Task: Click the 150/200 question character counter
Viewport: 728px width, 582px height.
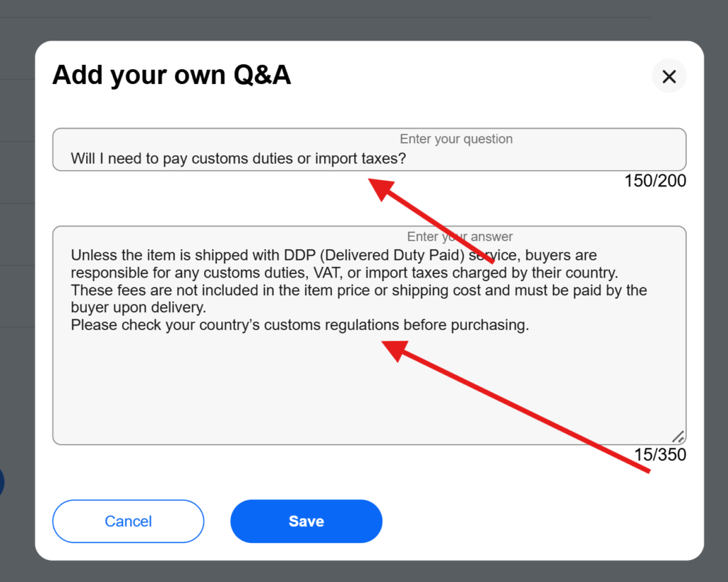Action: (x=655, y=181)
